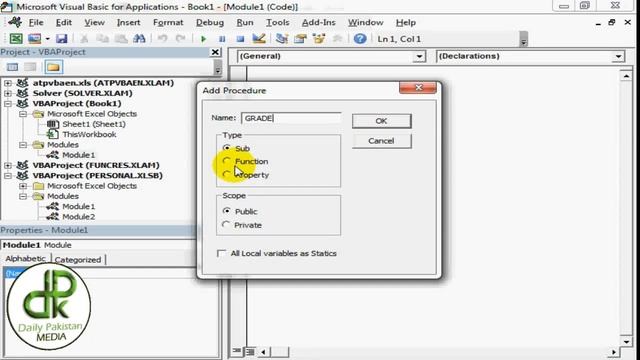Click code window scroll up arrow
The image size is (640, 360).
click(x=626, y=76)
